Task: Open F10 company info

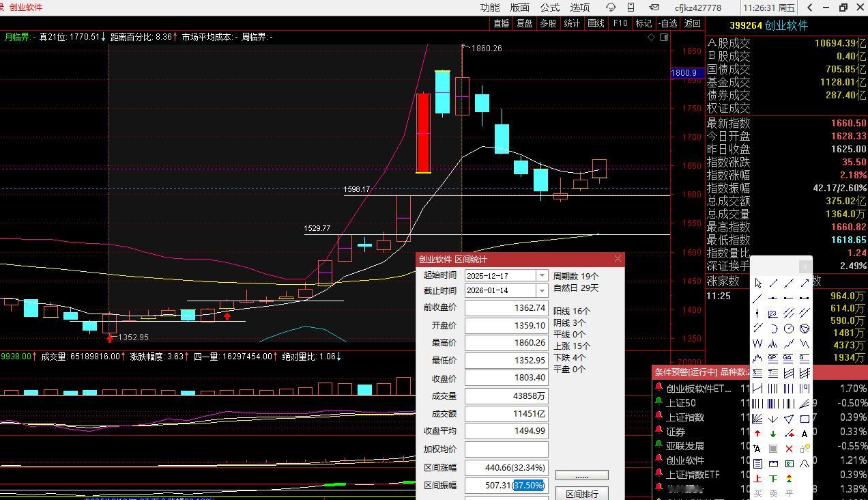Action: point(620,23)
